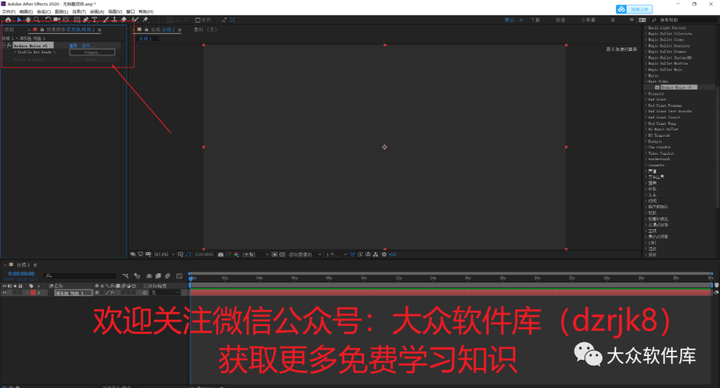Select the Puppet Pin tool
This screenshot has width=720, height=388.
coord(146,20)
